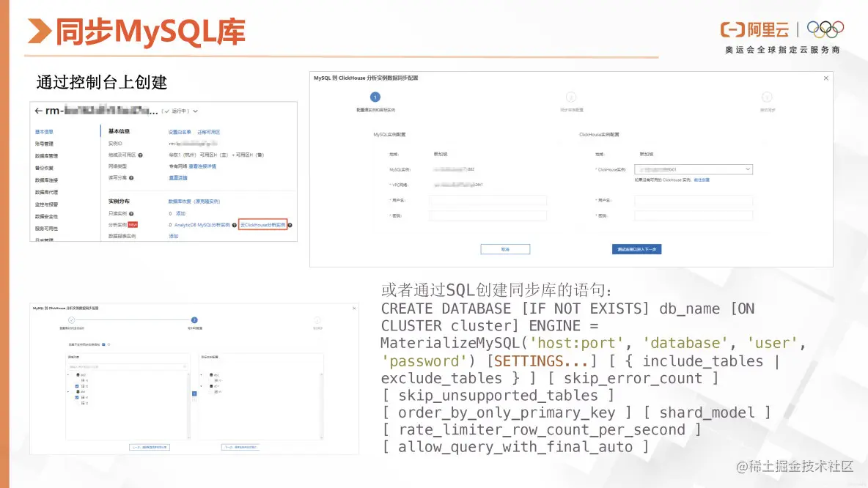
Task: Uncheck the checked t2 table under db2
Action: [x=77, y=386]
